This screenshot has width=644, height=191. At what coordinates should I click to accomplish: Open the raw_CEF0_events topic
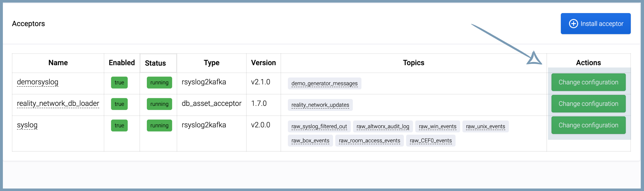click(431, 141)
